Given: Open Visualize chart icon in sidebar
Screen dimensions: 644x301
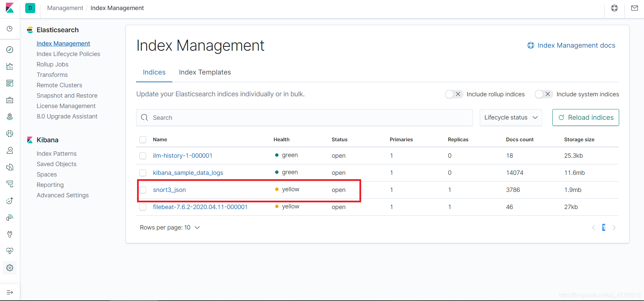Looking at the screenshot, I should click(10, 66).
